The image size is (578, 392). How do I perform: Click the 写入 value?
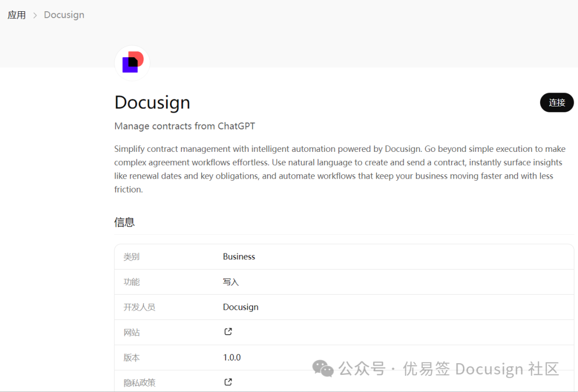(231, 282)
